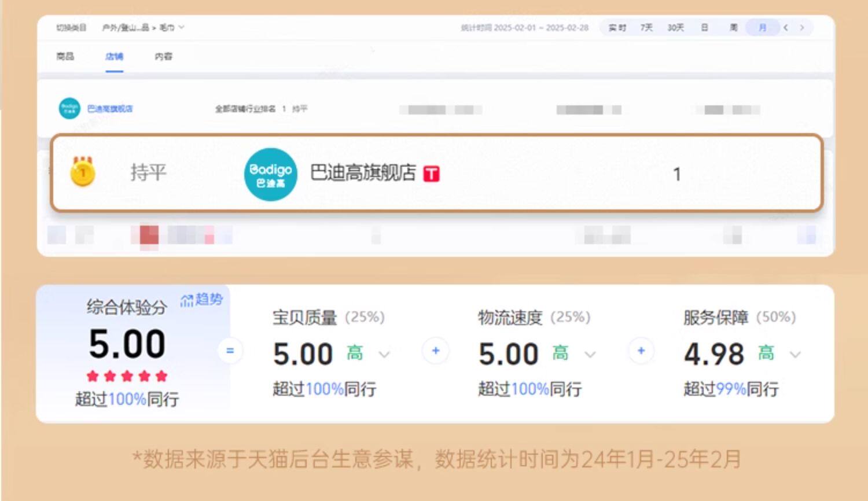Click the data source footnote text

pyautogui.click(x=437, y=459)
